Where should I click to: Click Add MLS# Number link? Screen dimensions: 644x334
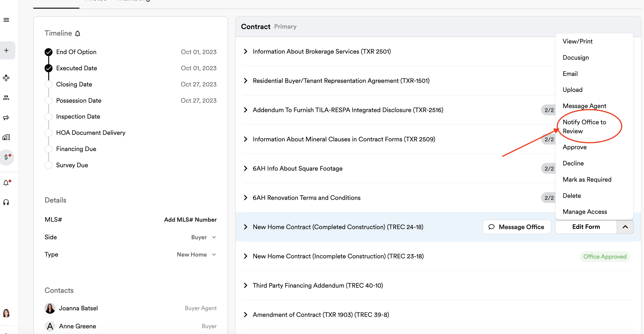(x=190, y=219)
